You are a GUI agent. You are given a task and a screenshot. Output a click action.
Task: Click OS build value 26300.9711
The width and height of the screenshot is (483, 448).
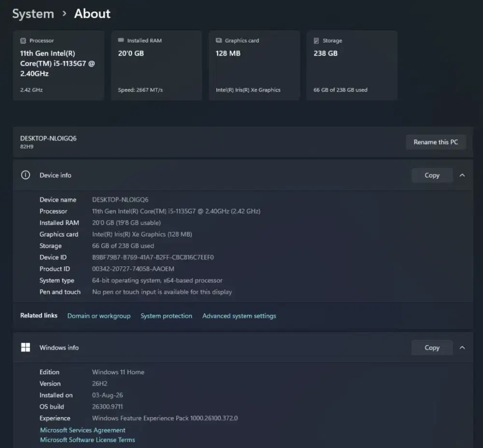pos(107,407)
